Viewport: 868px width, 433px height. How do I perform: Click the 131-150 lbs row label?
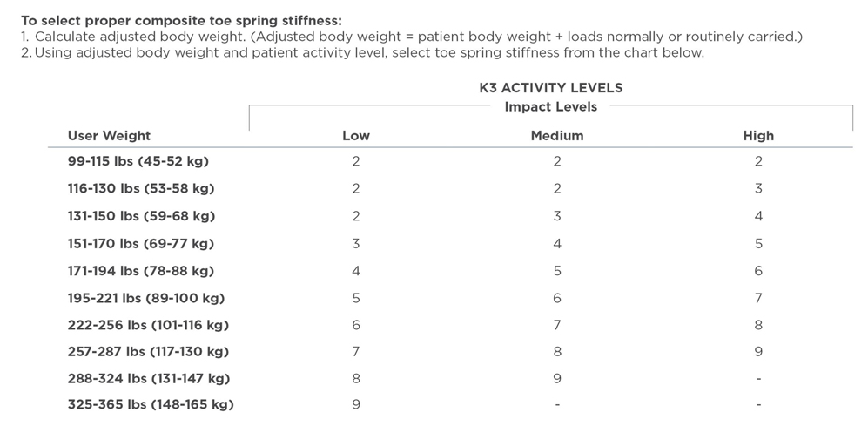(140, 216)
